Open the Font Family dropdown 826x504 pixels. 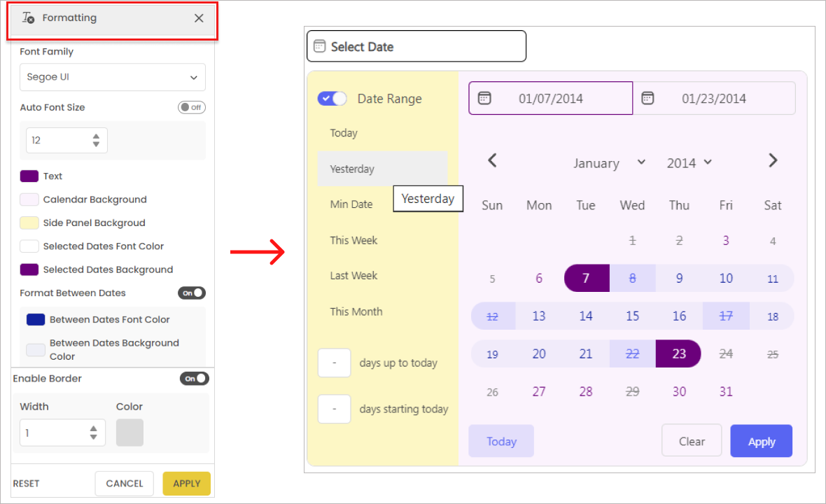113,77
